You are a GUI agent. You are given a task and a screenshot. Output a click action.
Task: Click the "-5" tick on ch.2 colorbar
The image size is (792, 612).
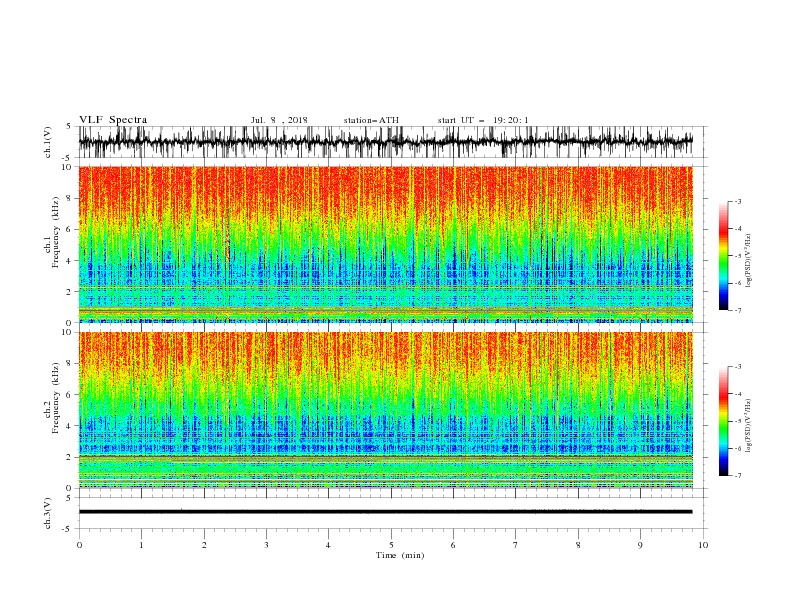pos(738,421)
